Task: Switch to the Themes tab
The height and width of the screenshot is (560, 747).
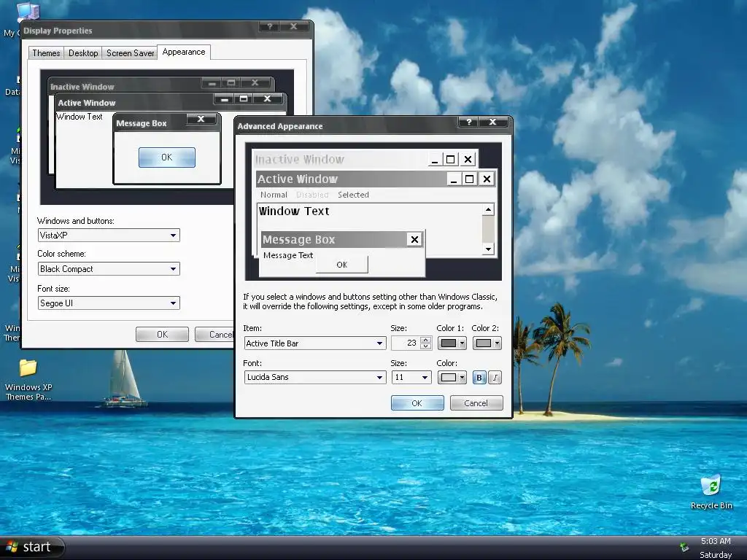Action: coord(46,52)
